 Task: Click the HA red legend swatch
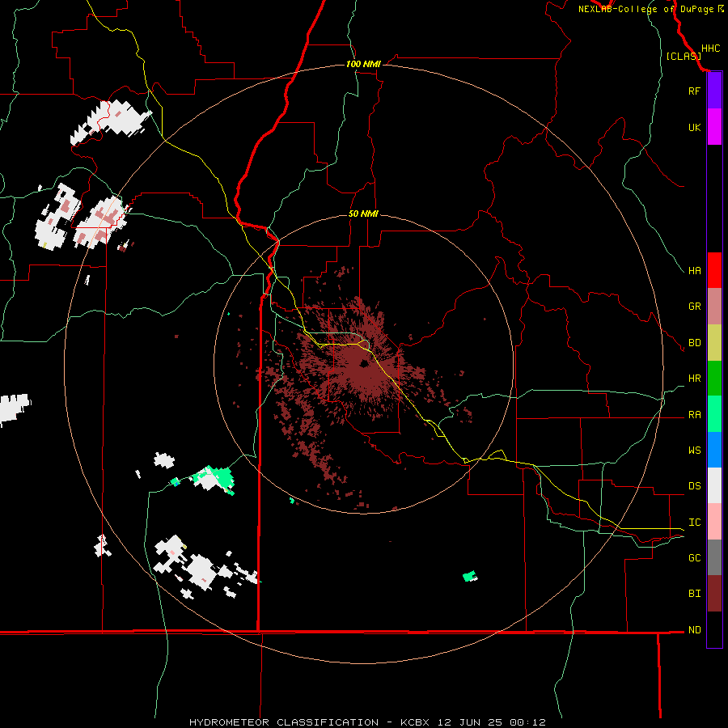[714, 270]
